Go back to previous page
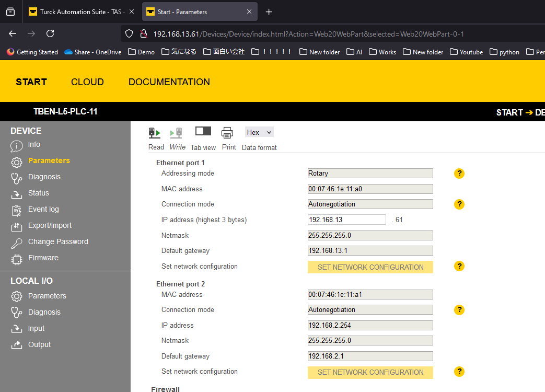 [x=13, y=33]
